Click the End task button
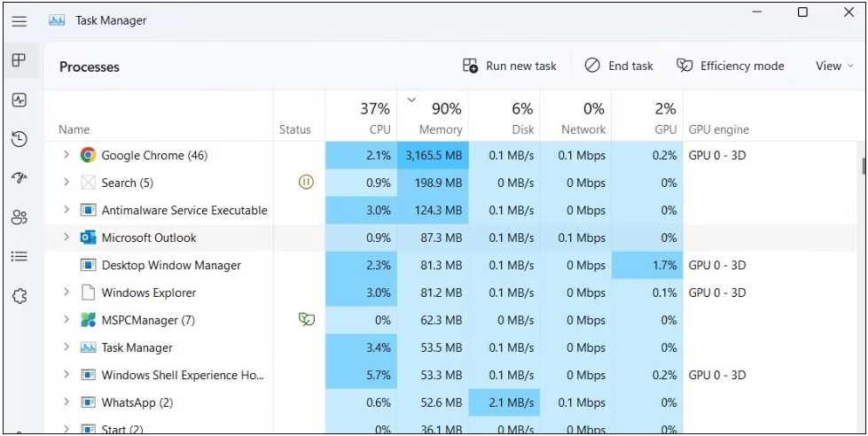Screen dimensions: 868x436 pyautogui.click(x=619, y=66)
